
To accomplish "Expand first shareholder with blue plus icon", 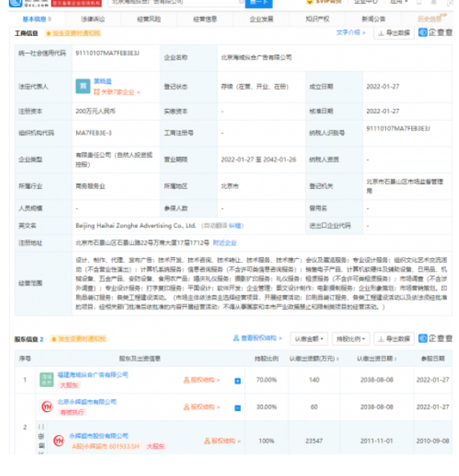I will click(x=238, y=381).
